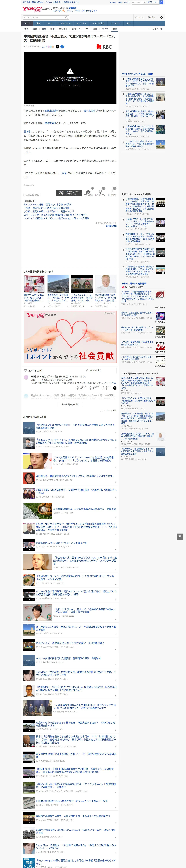Select the 速報 navigation tab
This screenshot has height=868, width=186.
(38, 24)
